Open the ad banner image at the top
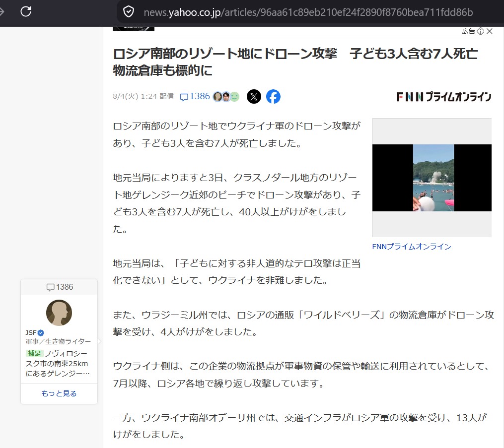 [134, 29]
